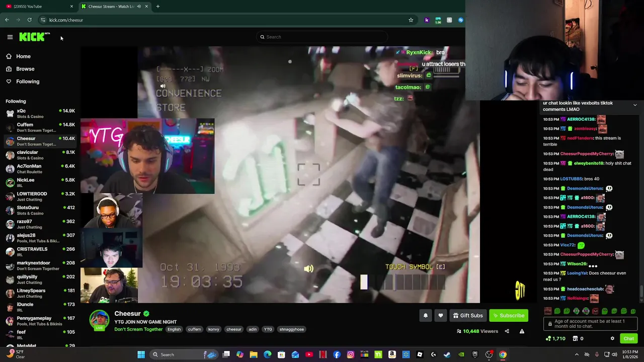Collapse the pinned chat message chevron

point(635,105)
